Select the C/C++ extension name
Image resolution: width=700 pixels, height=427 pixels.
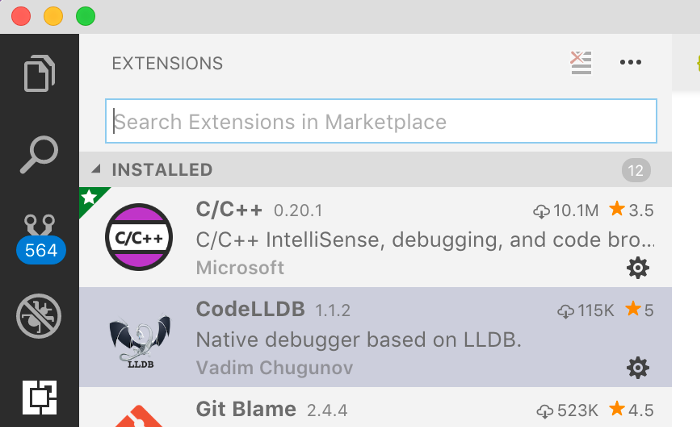(x=229, y=209)
